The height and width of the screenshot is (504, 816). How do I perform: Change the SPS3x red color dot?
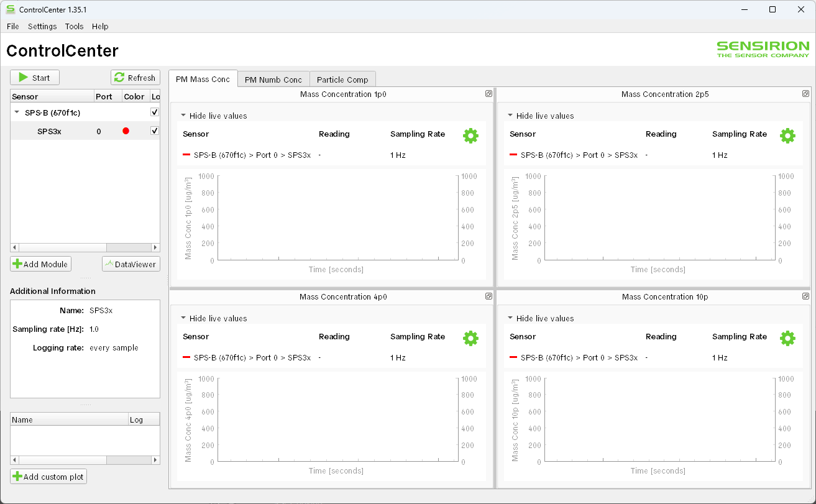point(126,131)
